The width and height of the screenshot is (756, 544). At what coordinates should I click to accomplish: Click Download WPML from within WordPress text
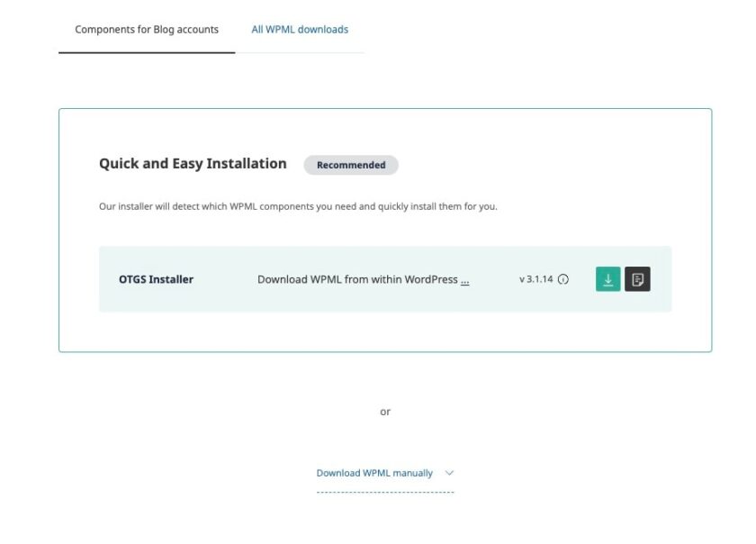click(357, 279)
